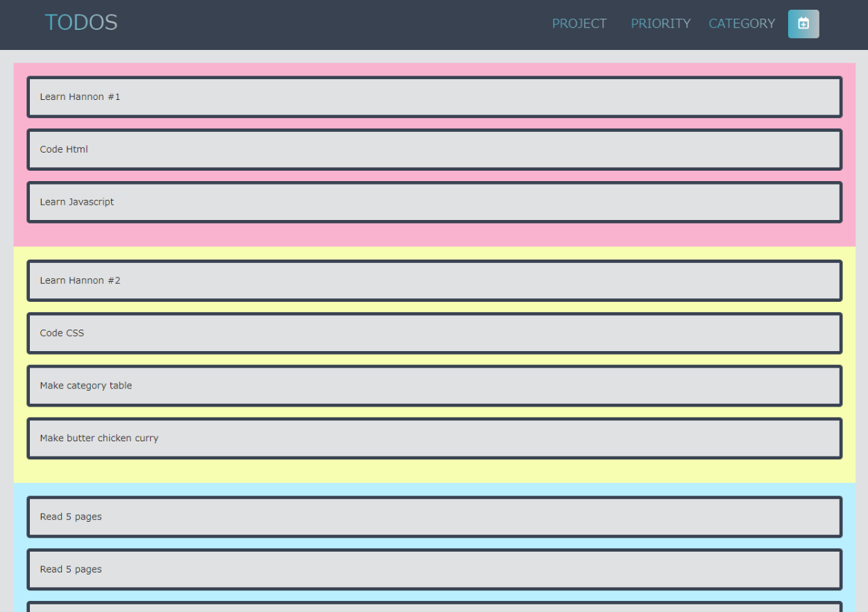
Task: Click blue gap between the Read 5 pages todos
Action: (434, 543)
